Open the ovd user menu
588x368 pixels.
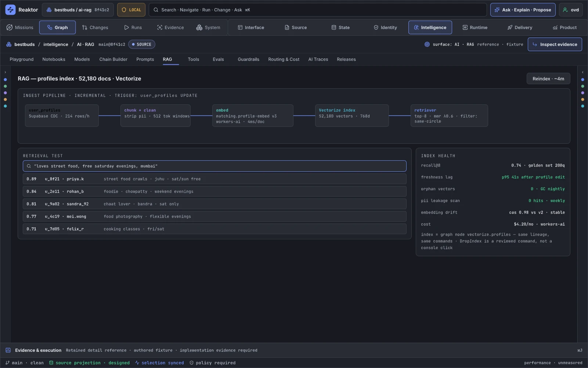pos(571,10)
